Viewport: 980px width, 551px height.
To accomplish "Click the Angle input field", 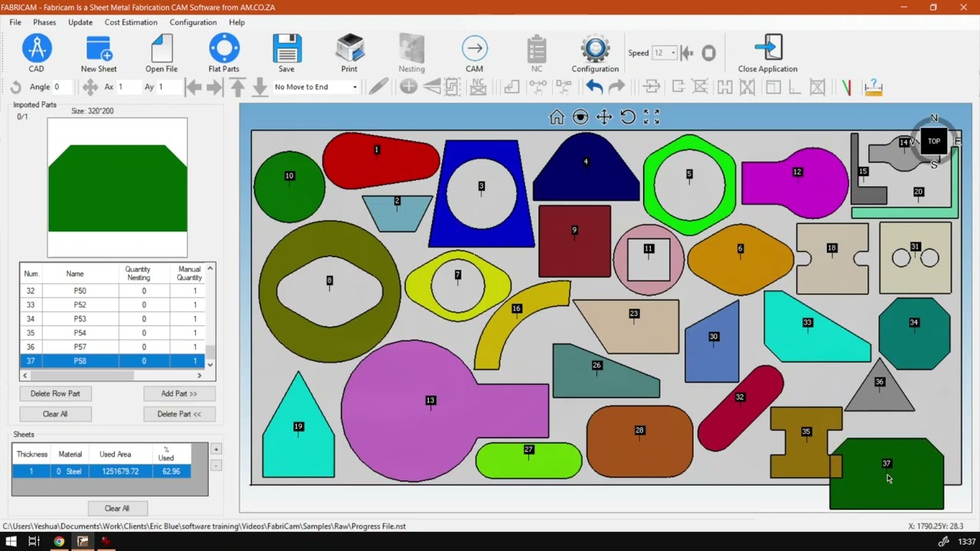I will (64, 87).
